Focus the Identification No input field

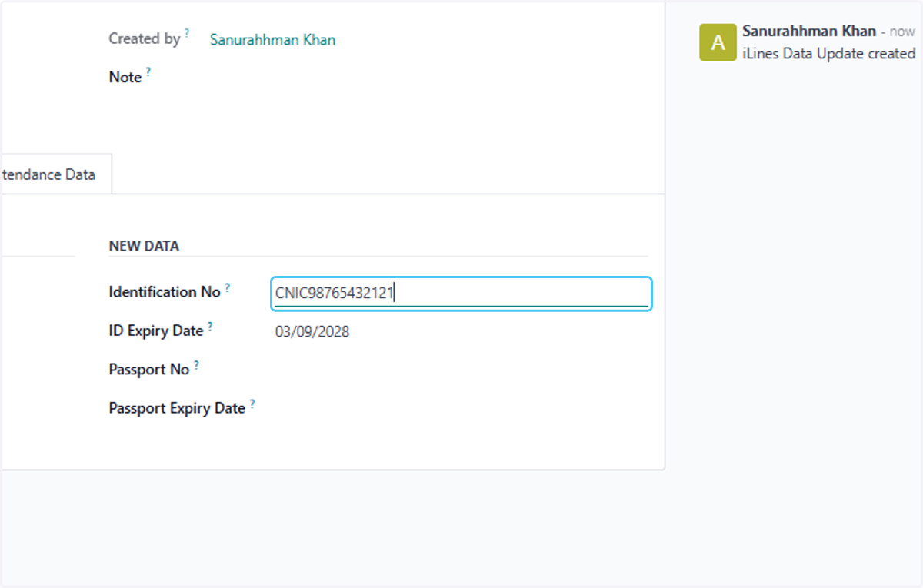click(x=461, y=293)
